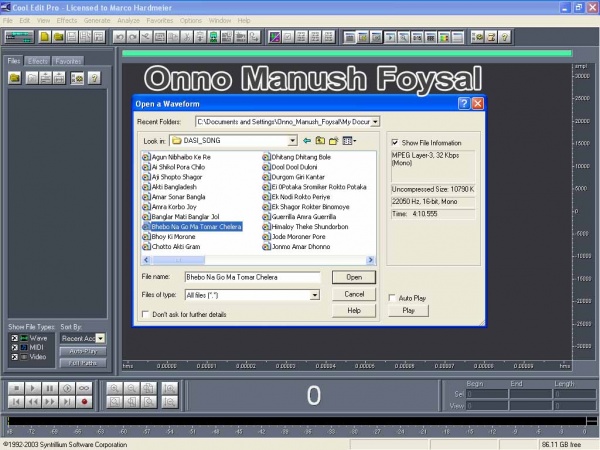Image resolution: width=600 pixels, height=450 pixels.
Task: Uncheck Show File Information
Action: [395, 143]
